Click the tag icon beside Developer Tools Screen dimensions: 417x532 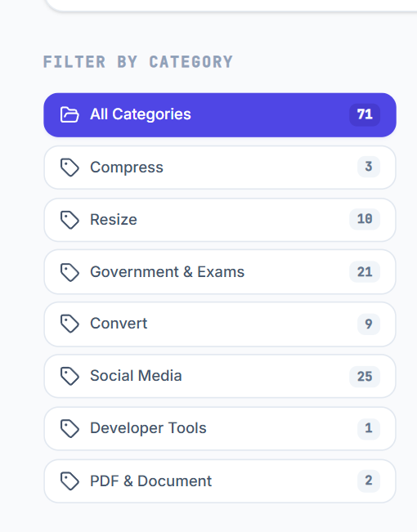[x=69, y=428]
